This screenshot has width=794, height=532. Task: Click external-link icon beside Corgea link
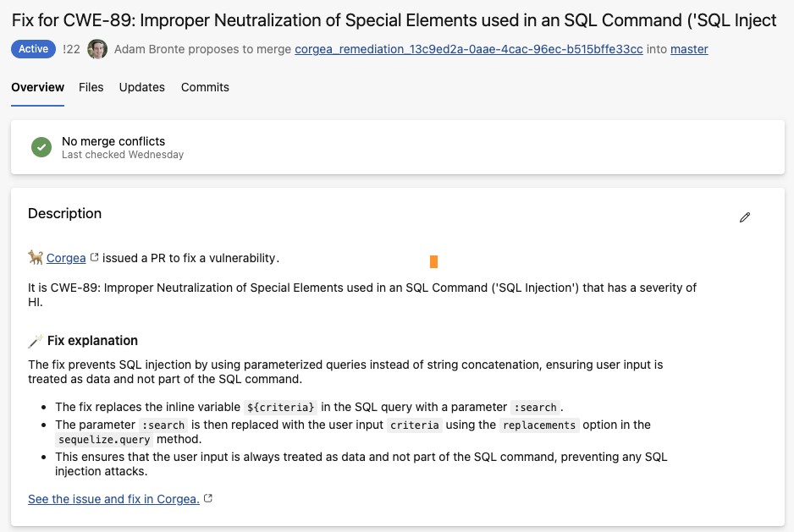coord(94,257)
